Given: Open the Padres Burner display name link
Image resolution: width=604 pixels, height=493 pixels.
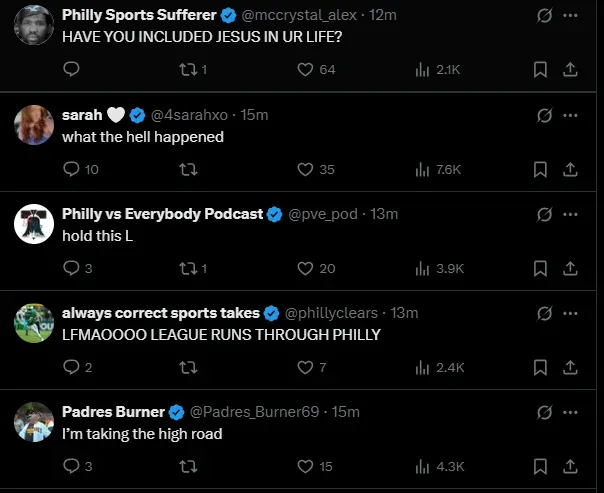Looking at the screenshot, I should tap(113, 412).
